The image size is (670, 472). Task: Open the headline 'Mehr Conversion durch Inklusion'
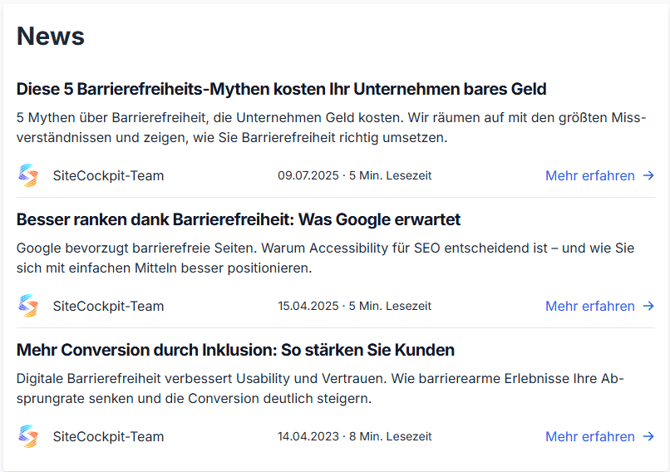235,350
